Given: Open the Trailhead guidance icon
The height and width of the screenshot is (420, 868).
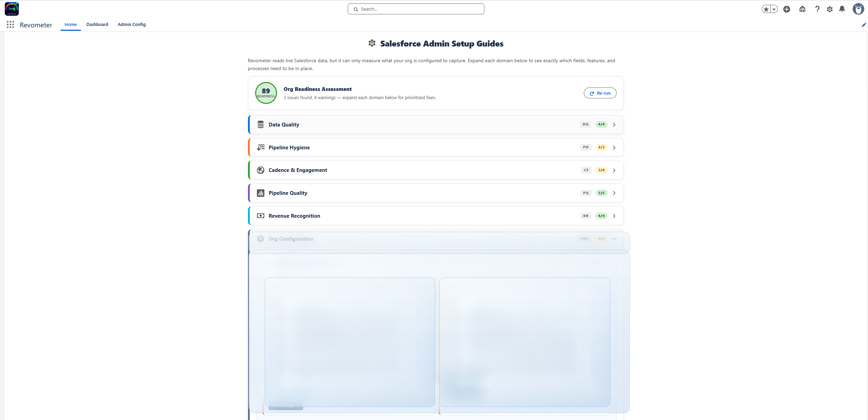Looking at the screenshot, I should [802, 9].
